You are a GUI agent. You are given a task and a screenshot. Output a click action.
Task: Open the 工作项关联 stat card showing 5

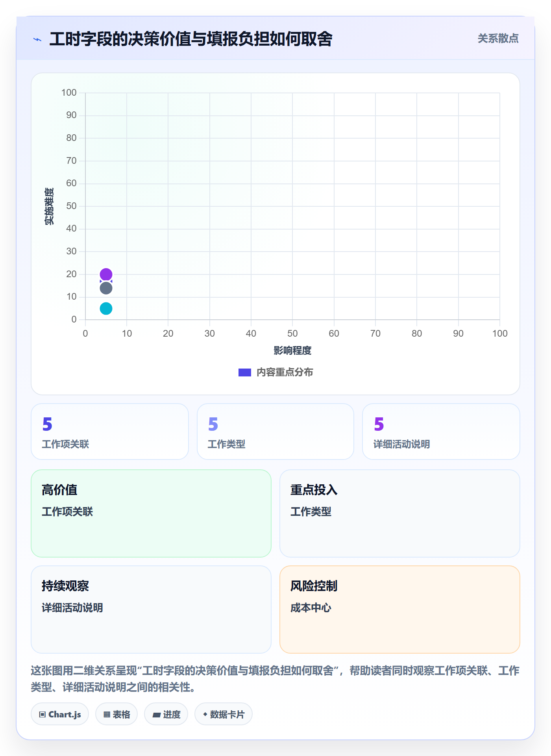(110, 432)
